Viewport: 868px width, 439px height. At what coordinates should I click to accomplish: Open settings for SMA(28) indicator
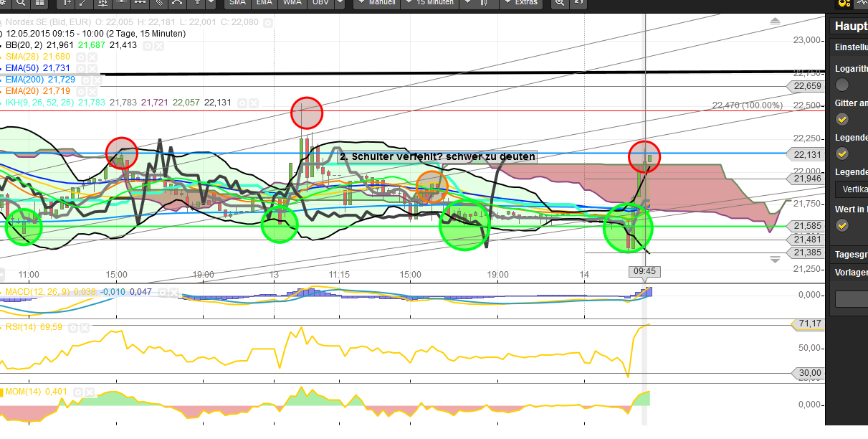click(x=81, y=57)
